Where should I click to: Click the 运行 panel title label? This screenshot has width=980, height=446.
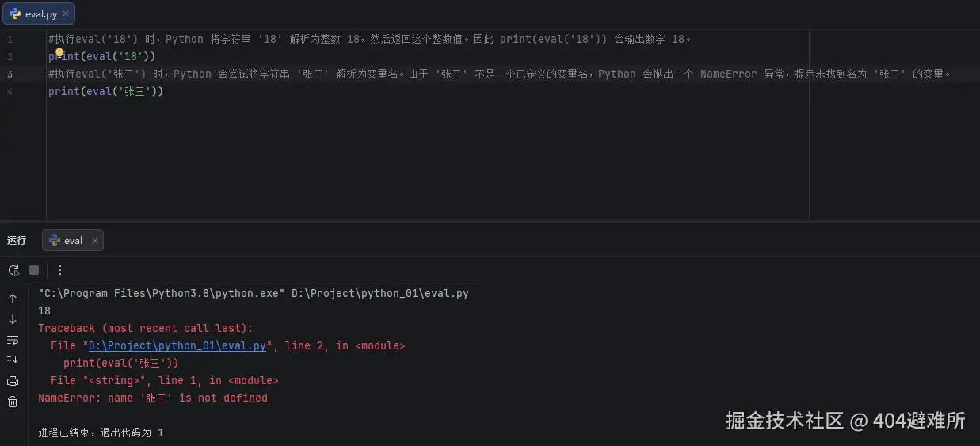pos(17,241)
